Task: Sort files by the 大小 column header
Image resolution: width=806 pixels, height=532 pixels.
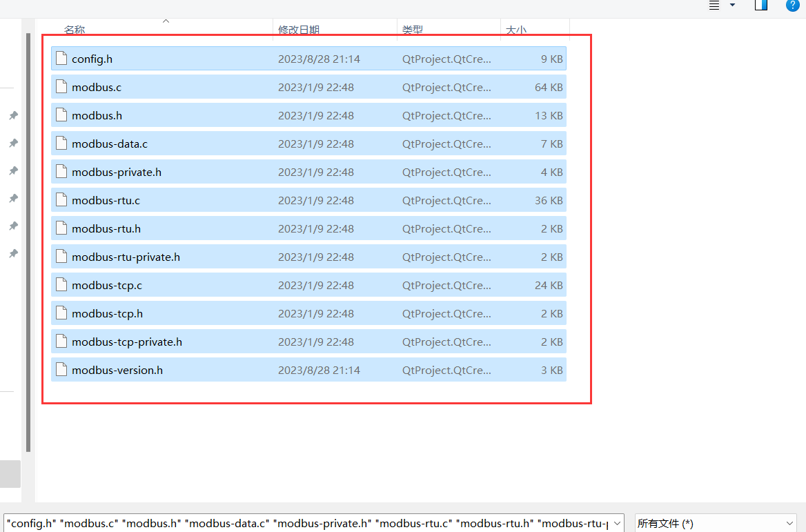Action: pyautogui.click(x=517, y=30)
